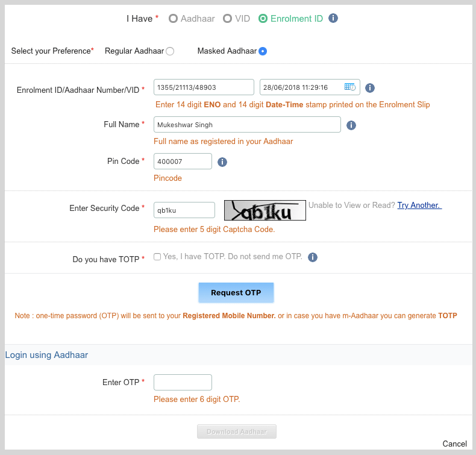This screenshot has height=455, width=476.
Task: Choose Masked Aadhaar preference
Action: point(263,51)
